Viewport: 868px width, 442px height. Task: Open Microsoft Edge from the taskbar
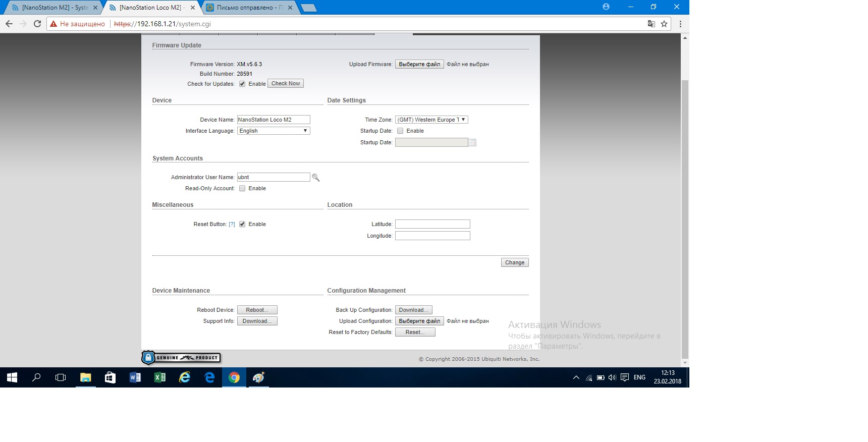[x=209, y=377]
